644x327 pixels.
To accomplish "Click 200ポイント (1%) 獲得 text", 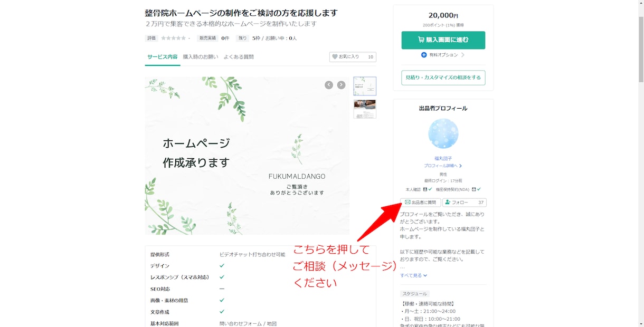I will click(x=443, y=25).
